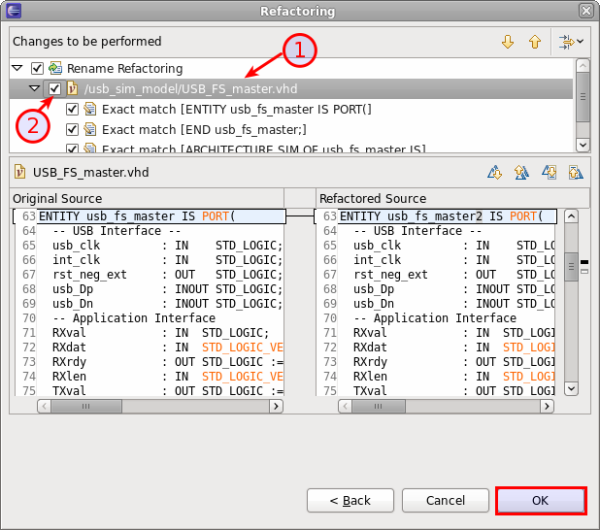
Task: Click line 63 ENTITY usb_fs_master2 in Refactored Source
Action: (x=447, y=216)
